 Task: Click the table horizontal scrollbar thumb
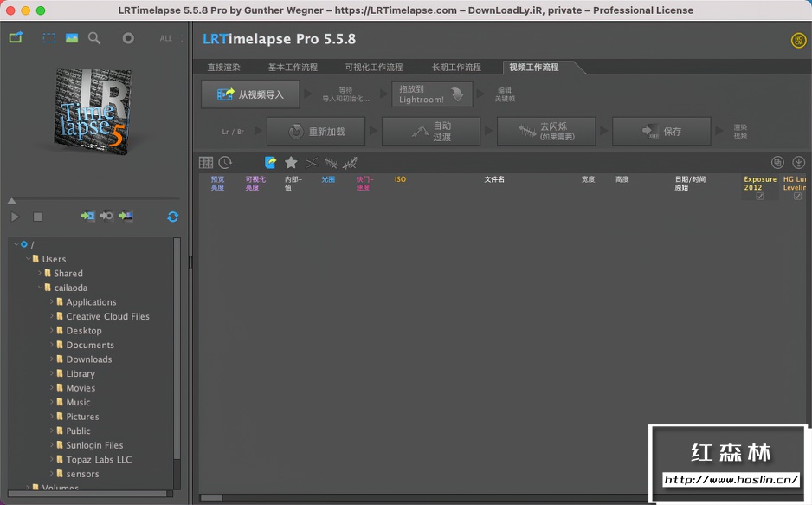(x=211, y=498)
